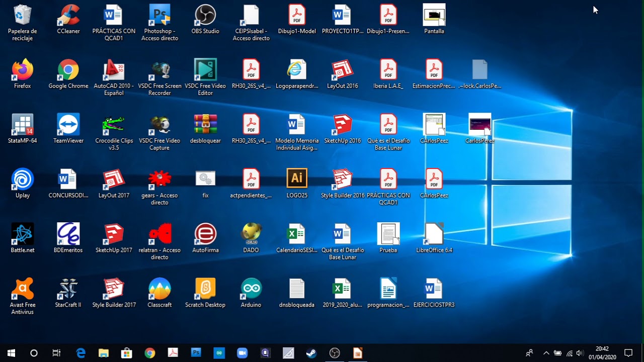Select the dnsbloqueada text file
This screenshot has height=362, width=644.
coord(297,289)
